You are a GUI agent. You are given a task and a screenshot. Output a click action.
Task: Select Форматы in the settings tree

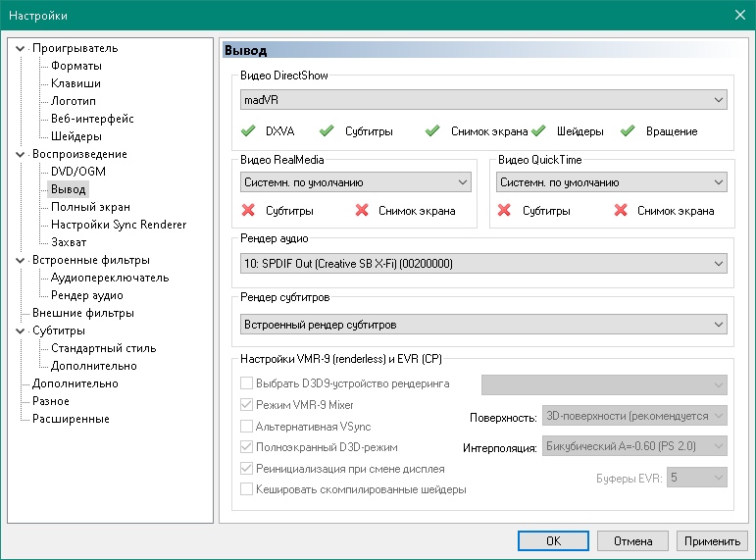click(x=76, y=66)
